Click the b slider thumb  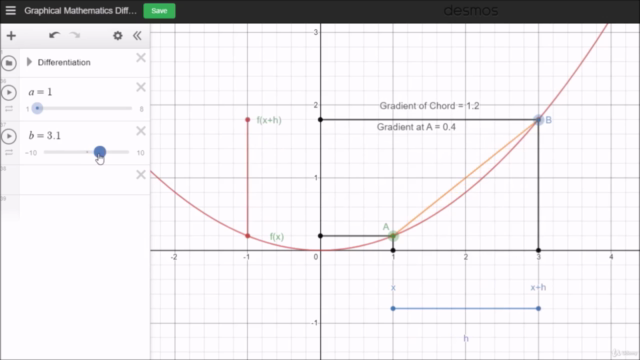coord(100,152)
